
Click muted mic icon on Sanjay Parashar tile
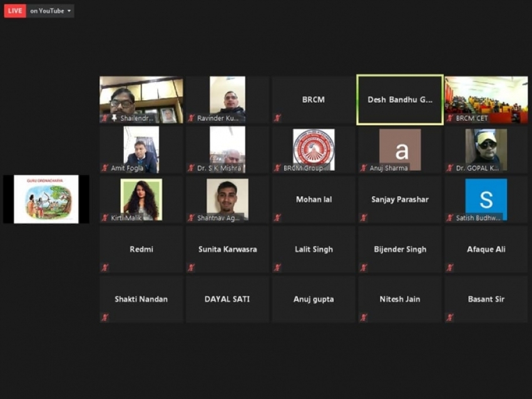pos(364,218)
